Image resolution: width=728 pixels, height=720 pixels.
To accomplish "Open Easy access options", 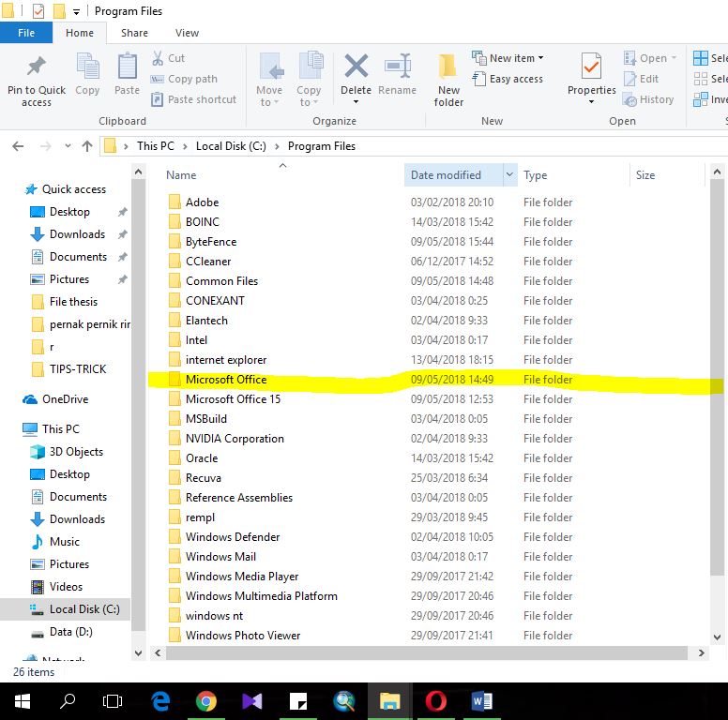I will (x=508, y=79).
